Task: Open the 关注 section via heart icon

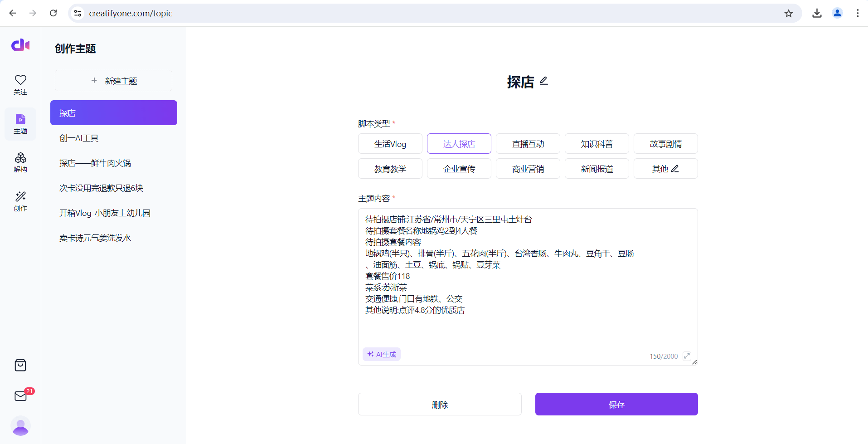Action: point(20,84)
